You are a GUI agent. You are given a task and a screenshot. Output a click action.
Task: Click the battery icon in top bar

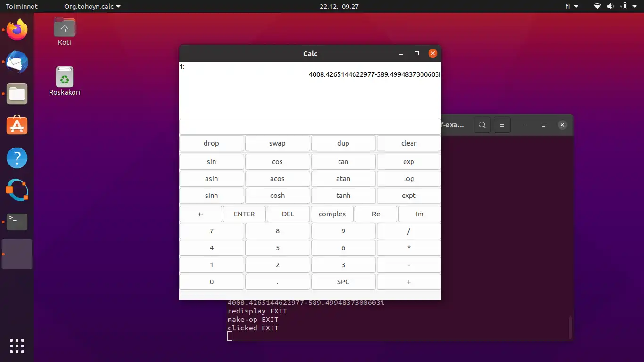point(624,7)
